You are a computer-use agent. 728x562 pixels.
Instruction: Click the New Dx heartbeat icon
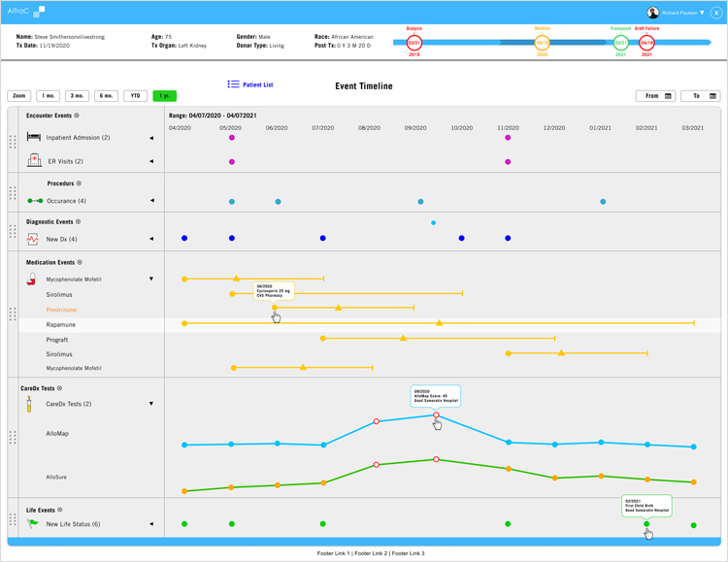coord(34,239)
